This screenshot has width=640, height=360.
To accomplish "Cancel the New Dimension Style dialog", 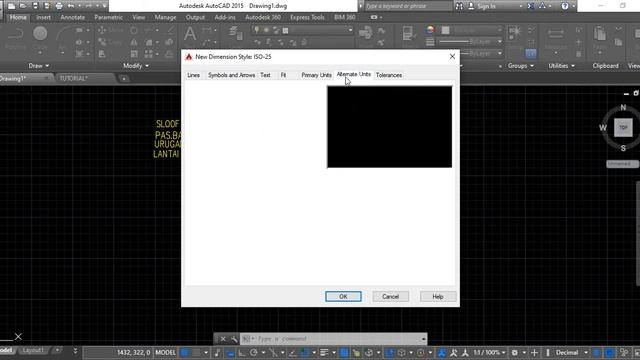I will (x=391, y=296).
